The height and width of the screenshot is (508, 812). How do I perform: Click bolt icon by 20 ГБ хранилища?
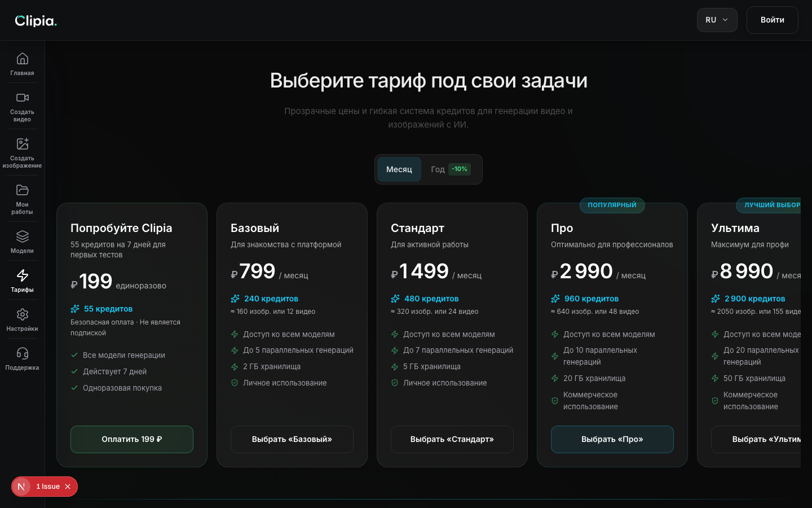(555, 378)
